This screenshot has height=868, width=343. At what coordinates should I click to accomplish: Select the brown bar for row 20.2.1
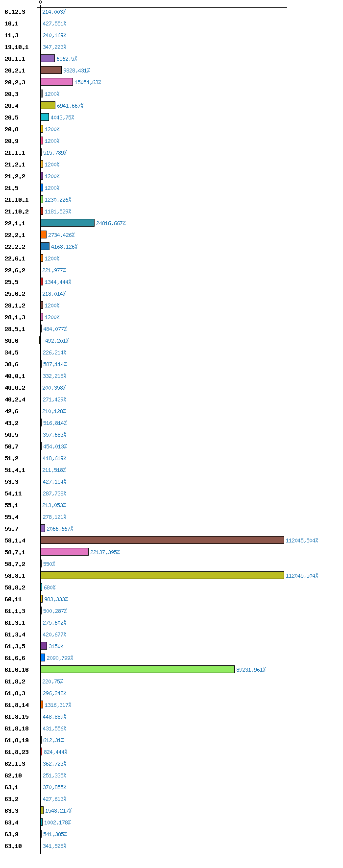click(x=51, y=70)
